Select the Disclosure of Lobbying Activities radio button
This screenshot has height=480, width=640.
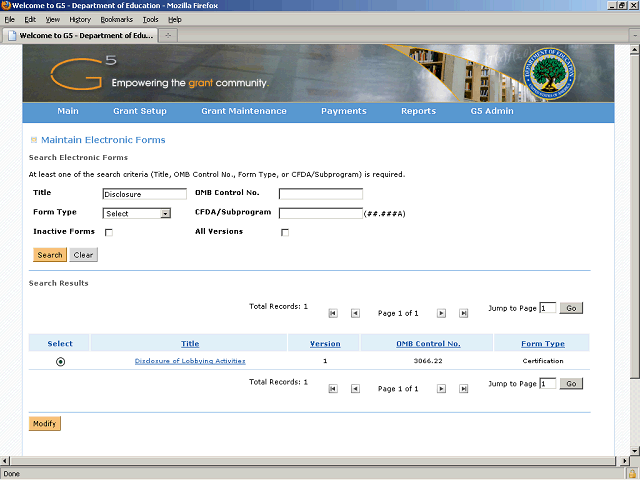click(x=60, y=362)
